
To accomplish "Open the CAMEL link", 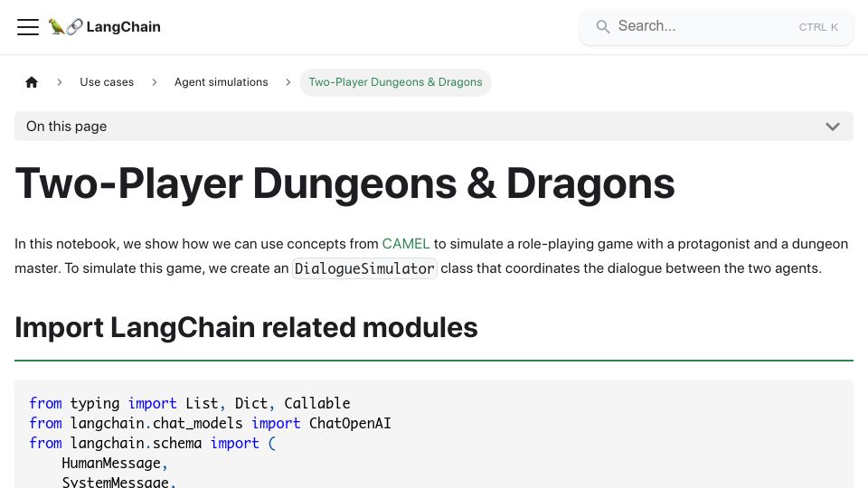I will pos(406,244).
